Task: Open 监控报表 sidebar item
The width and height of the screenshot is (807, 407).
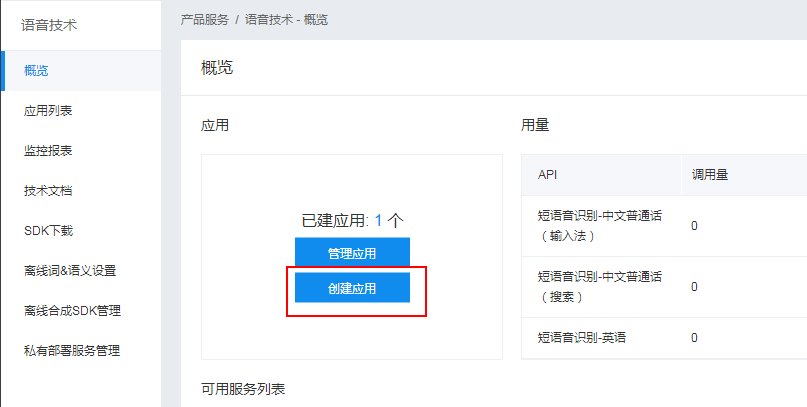Action: click(x=81, y=151)
